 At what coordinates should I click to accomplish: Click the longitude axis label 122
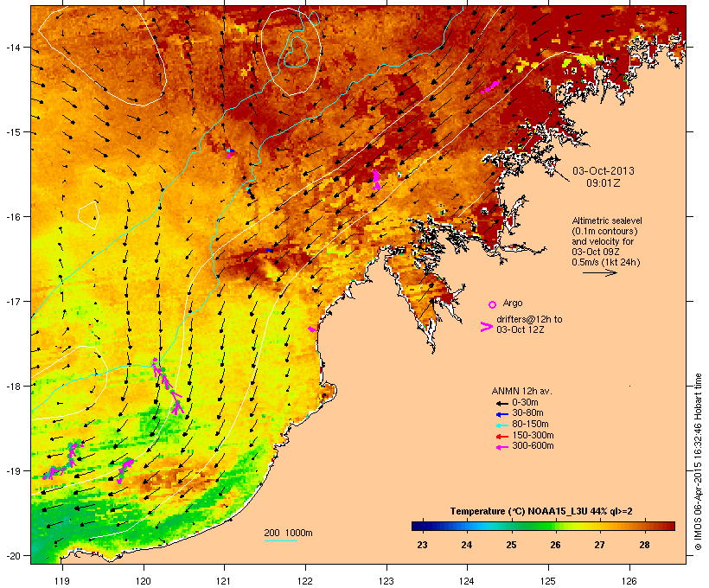305,581
